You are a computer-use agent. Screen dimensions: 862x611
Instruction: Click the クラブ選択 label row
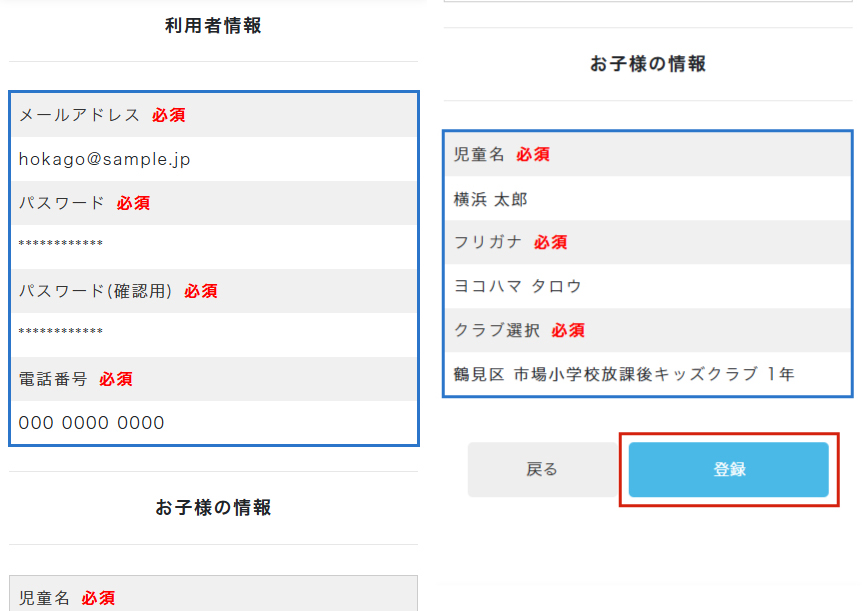(648, 330)
